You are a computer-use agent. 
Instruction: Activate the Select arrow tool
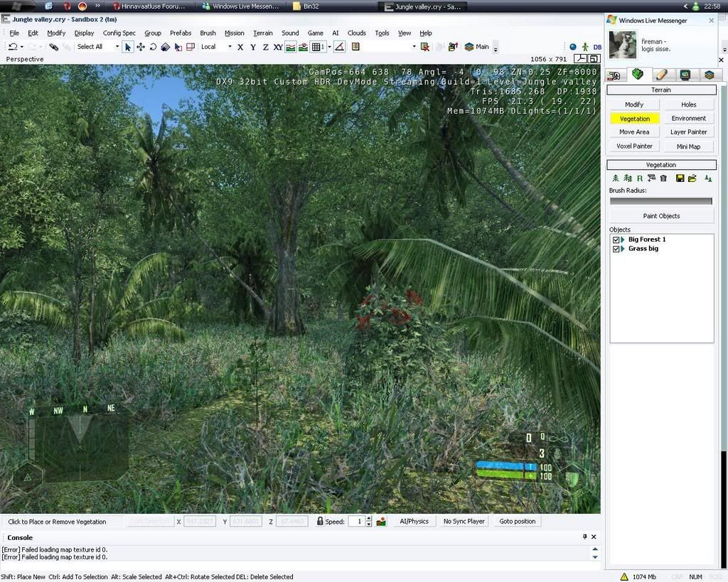[x=128, y=47]
